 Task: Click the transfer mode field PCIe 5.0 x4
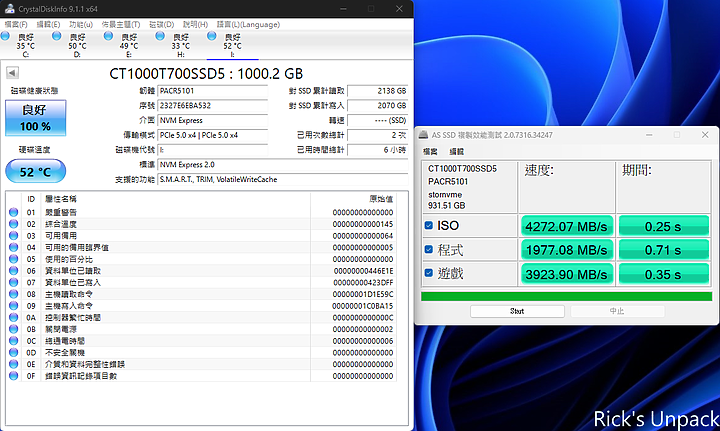[213, 135]
